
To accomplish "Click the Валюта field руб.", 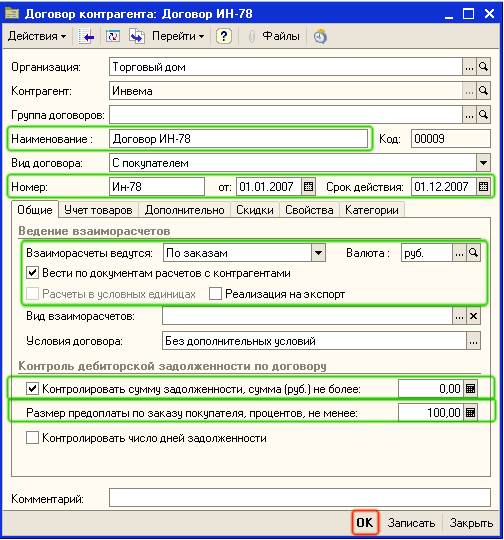I will [426, 253].
